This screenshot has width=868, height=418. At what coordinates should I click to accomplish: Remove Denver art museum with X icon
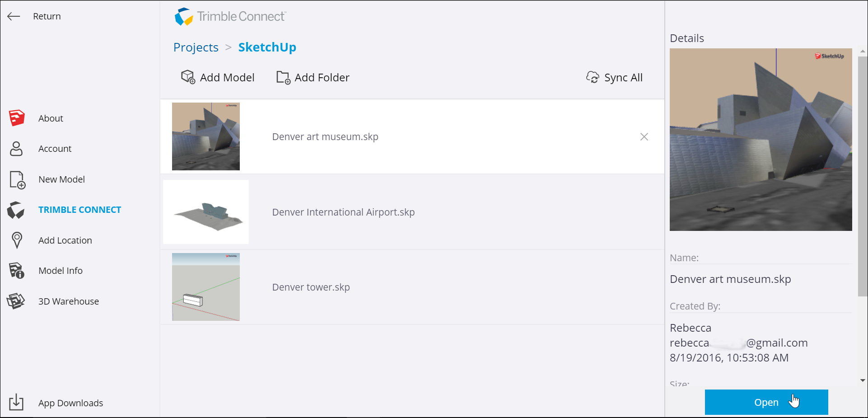(x=644, y=137)
